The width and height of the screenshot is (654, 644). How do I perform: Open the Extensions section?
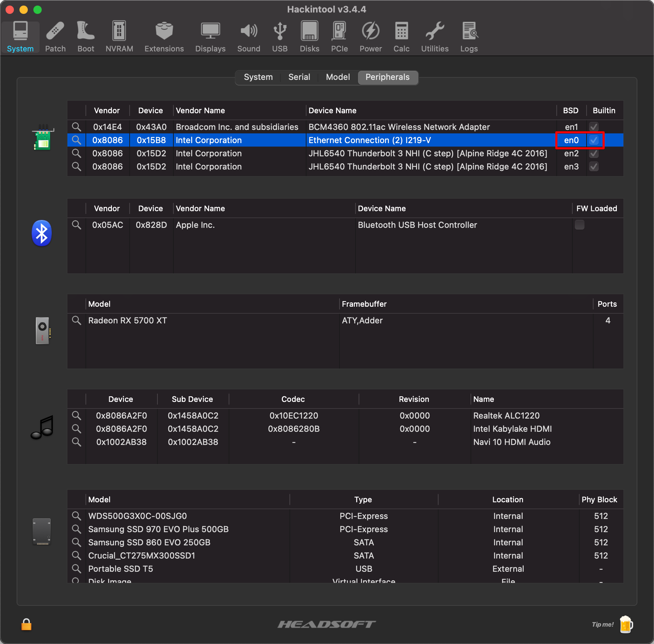164,37
